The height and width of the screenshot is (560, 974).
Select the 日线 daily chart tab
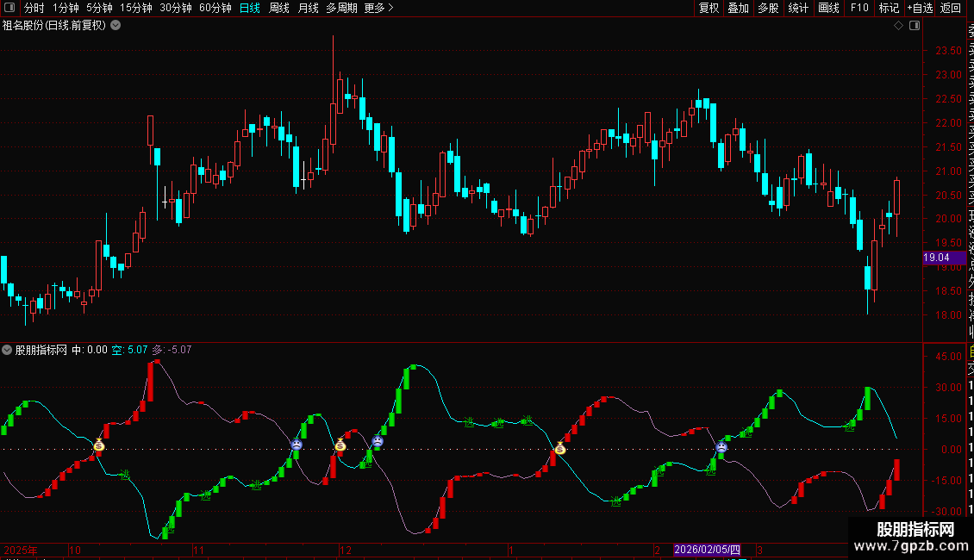(x=250, y=8)
